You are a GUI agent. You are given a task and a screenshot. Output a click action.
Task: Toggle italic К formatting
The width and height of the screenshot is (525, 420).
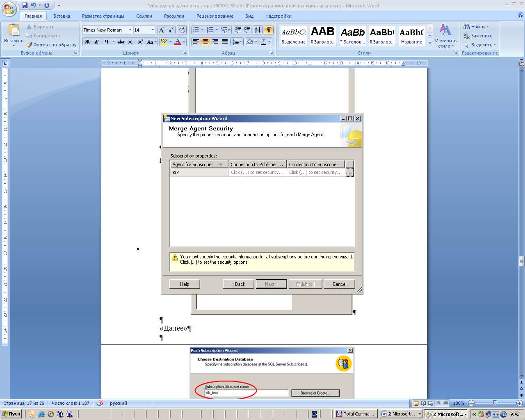[x=97, y=42]
